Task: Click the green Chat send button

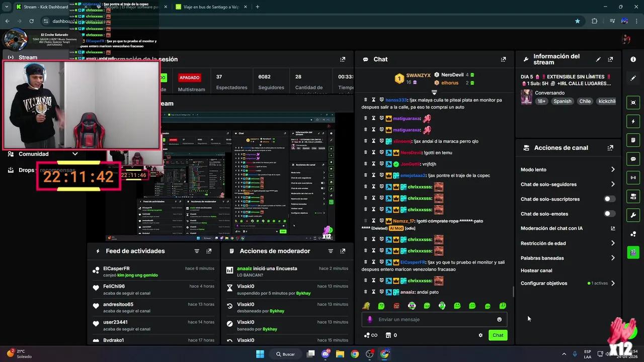Action: (x=498, y=335)
